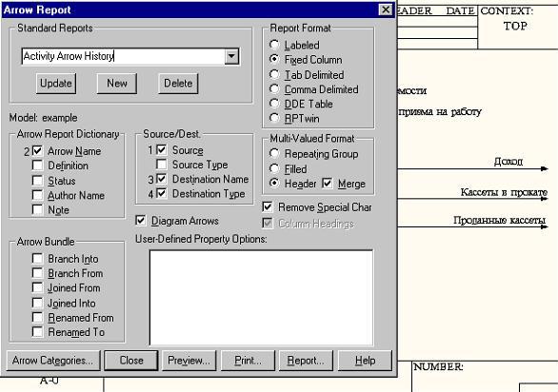
Task: Enable the Joined Into checkbox
Action: point(37,304)
